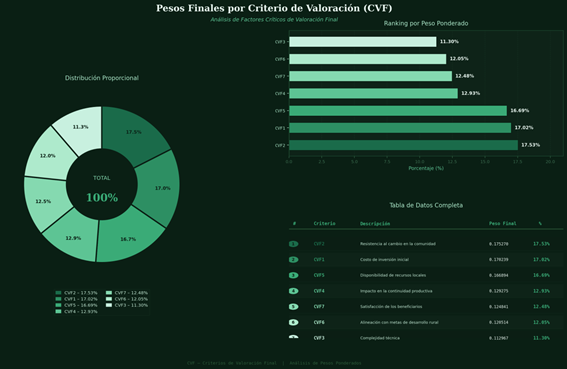567x369 pixels.
Task: Click the CVF4 bar in ranking chart
Action: tap(374, 93)
